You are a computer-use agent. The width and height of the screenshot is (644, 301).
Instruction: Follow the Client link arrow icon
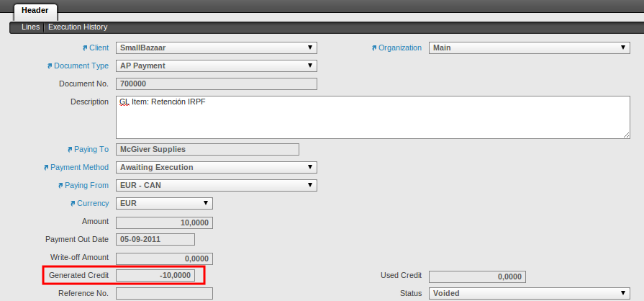tap(85, 48)
